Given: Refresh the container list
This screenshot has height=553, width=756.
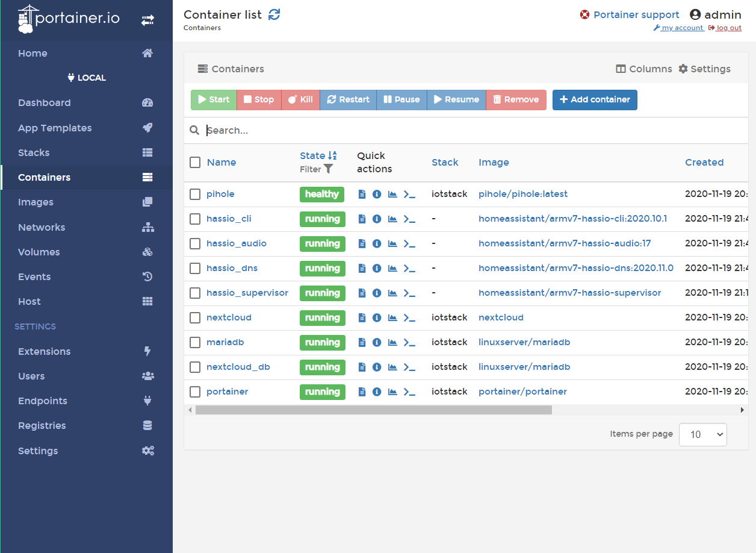Looking at the screenshot, I should pyautogui.click(x=274, y=14).
